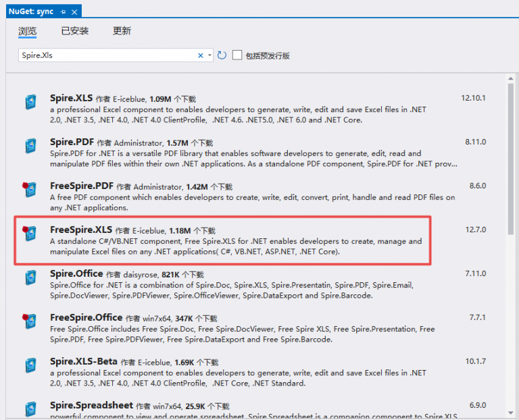The height and width of the screenshot is (420, 519).
Task: Click the Spire.PDF package icon
Action: [30, 146]
